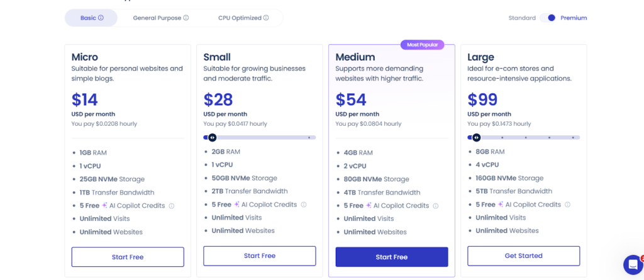The image size is (644, 280).
Task: Switch to the General Purpose tab
Action: point(157,18)
